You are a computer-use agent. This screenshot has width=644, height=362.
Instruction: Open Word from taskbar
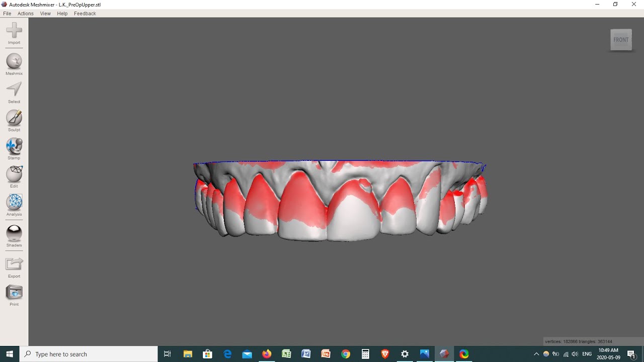tap(306, 354)
